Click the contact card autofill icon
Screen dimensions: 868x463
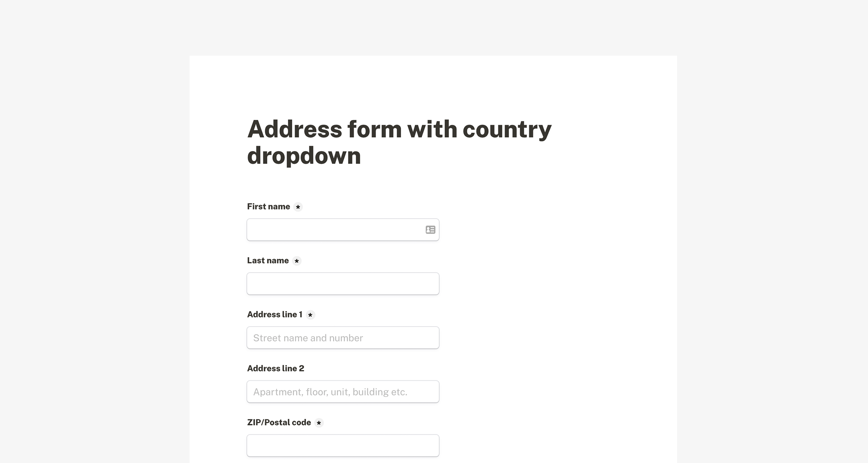point(430,230)
